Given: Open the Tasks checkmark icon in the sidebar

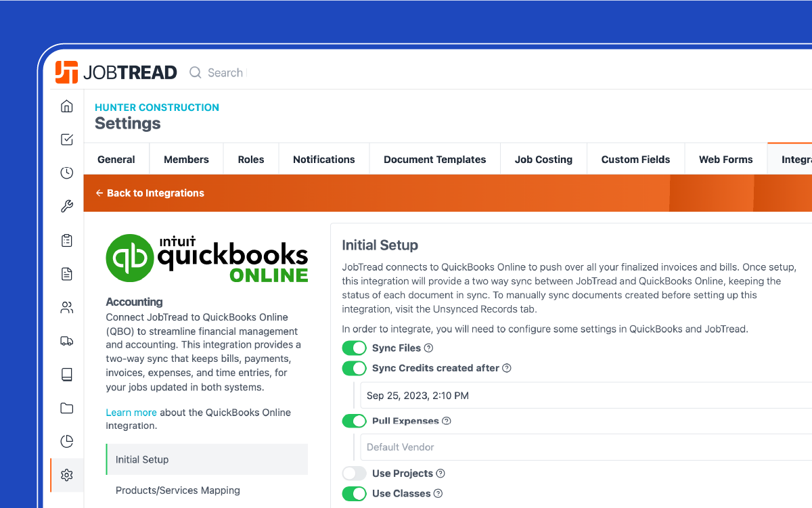Looking at the screenshot, I should [66, 139].
